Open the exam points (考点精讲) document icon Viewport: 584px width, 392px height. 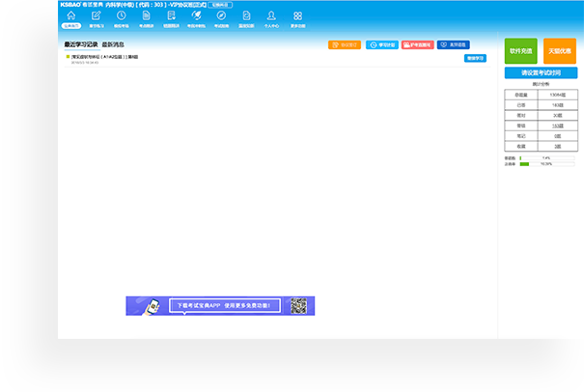tap(146, 17)
